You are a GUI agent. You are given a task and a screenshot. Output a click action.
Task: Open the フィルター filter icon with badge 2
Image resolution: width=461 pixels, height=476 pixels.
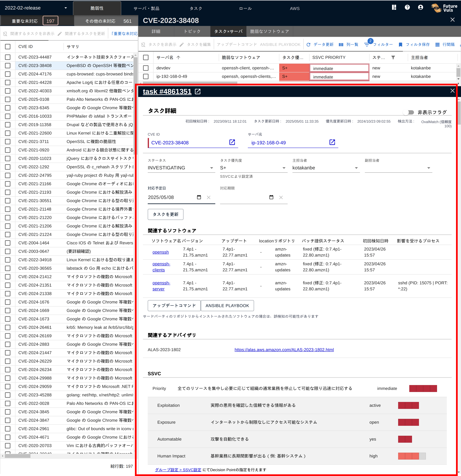click(x=367, y=45)
